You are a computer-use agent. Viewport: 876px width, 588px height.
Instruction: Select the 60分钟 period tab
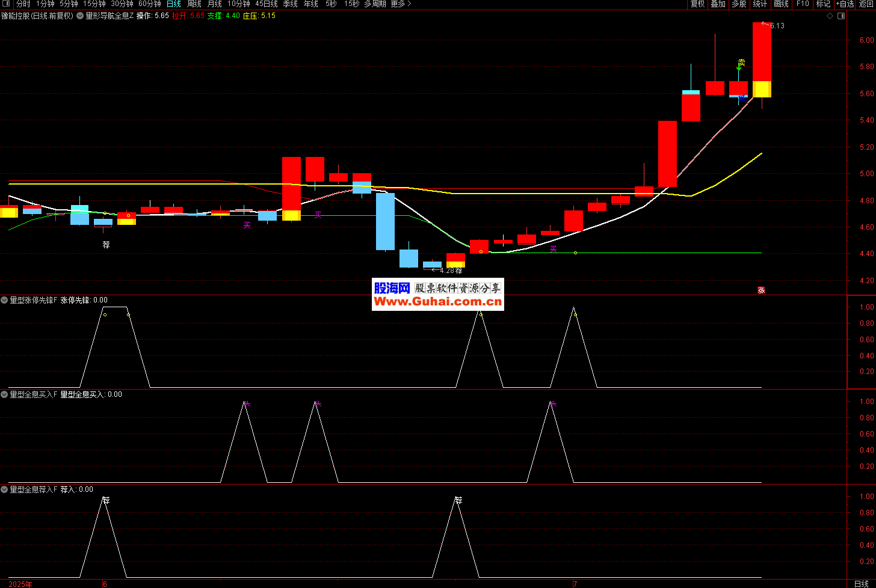click(x=150, y=4)
